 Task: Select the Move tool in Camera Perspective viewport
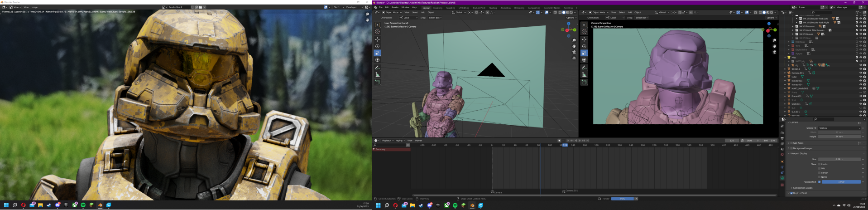584,39
